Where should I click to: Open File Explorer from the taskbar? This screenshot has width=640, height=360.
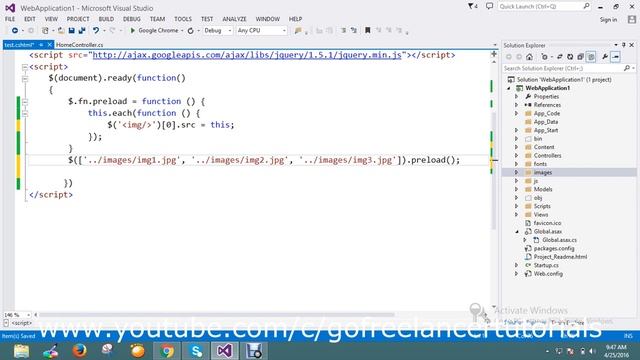point(21,351)
